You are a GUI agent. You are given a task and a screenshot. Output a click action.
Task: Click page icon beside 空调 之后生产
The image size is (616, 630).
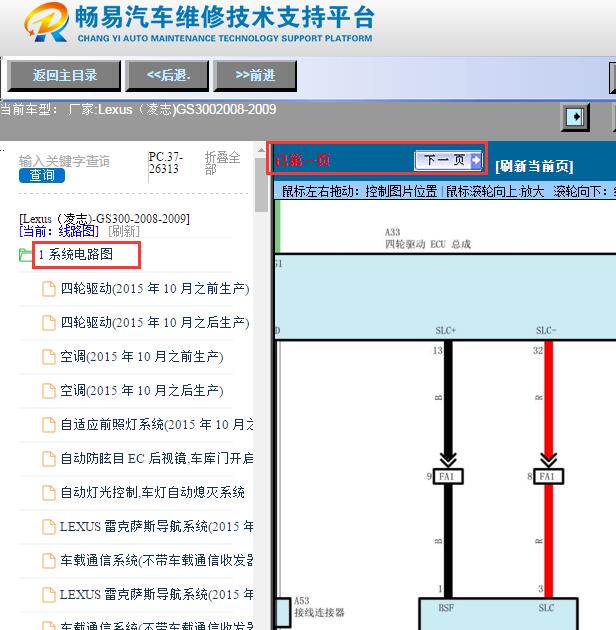point(49,391)
